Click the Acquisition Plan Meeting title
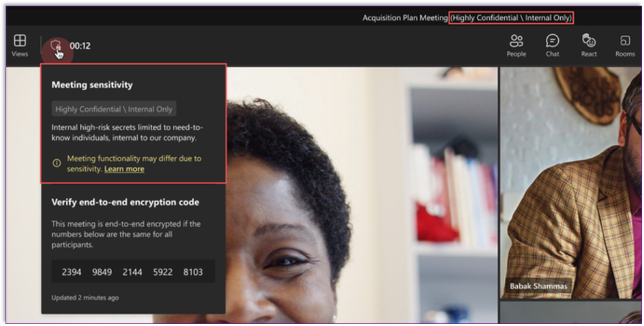The image size is (644, 326). coord(405,17)
